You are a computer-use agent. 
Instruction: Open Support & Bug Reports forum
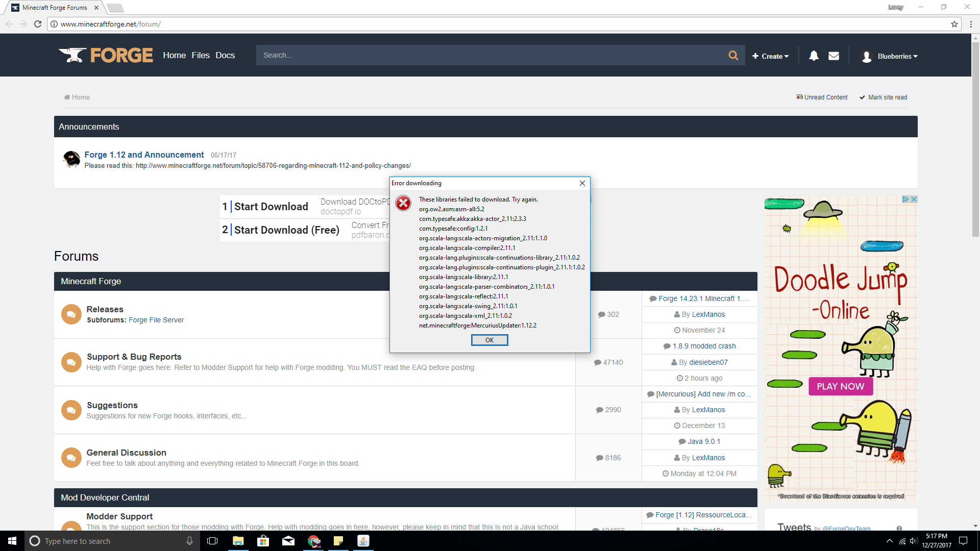tap(134, 357)
